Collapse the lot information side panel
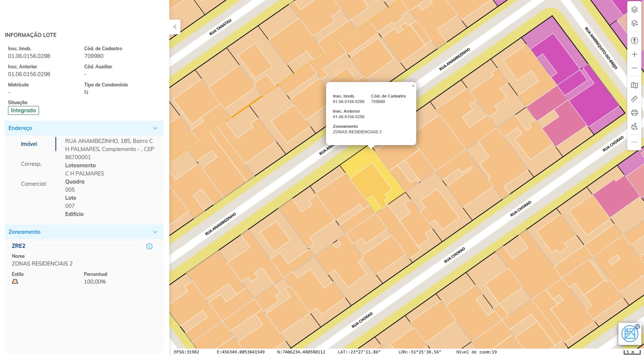The width and height of the screenshot is (644, 356). (175, 27)
